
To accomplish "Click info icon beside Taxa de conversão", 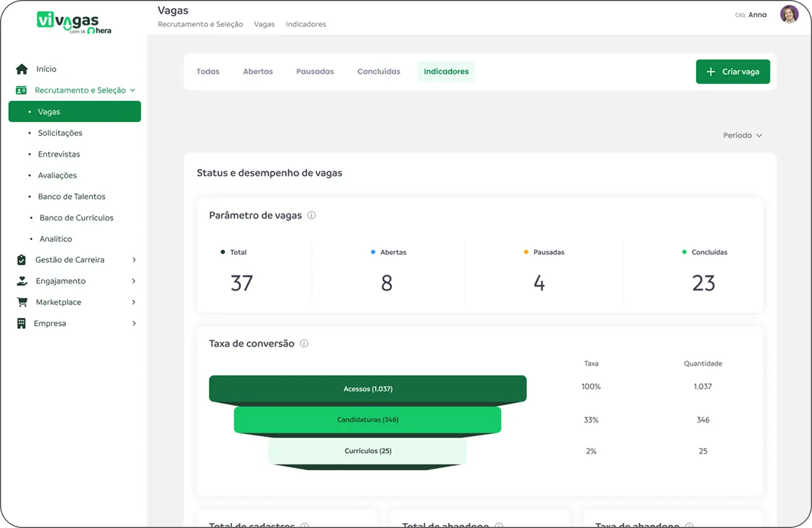I will [304, 344].
